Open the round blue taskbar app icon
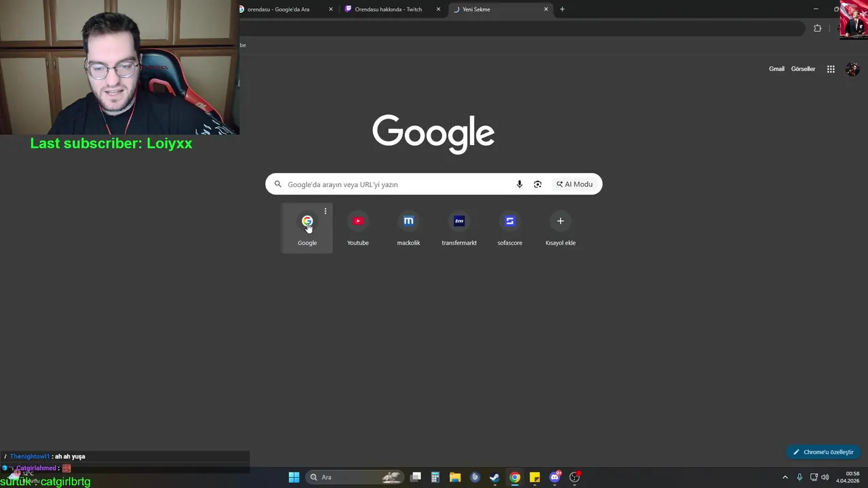The image size is (868, 488). click(x=475, y=477)
